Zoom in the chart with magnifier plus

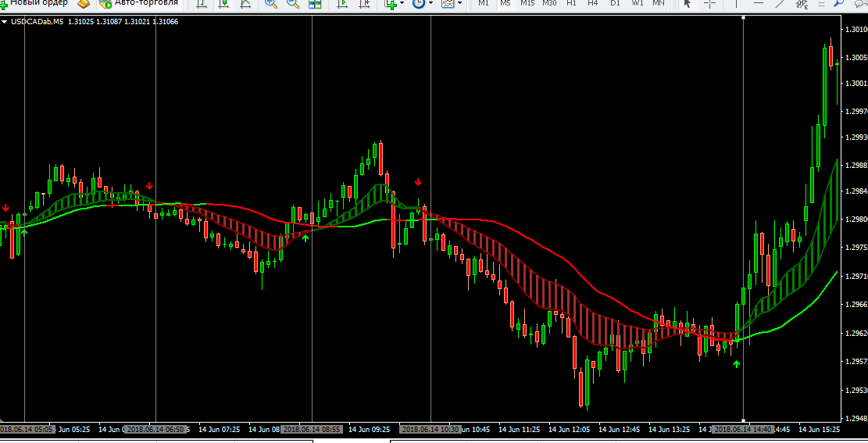270,3
